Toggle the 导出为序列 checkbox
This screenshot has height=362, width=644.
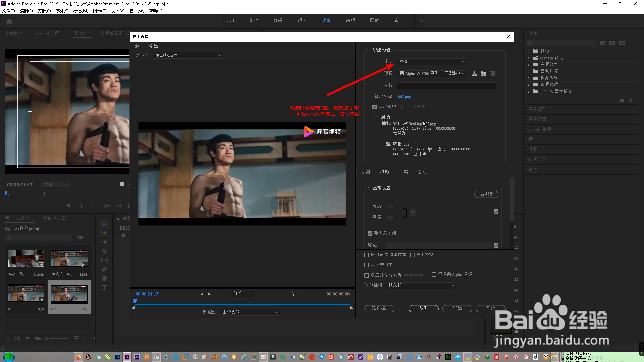coord(370,233)
